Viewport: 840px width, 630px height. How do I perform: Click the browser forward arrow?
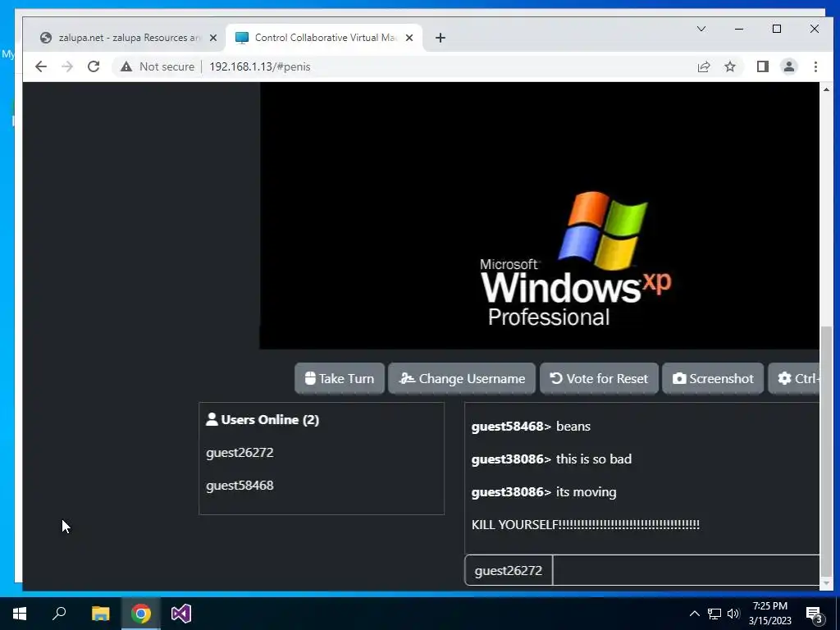click(x=67, y=66)
